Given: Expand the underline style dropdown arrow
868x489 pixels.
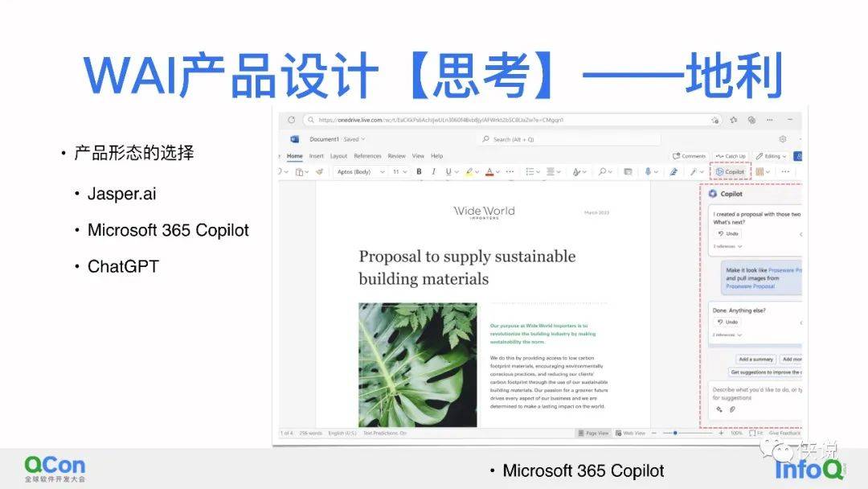Looking at the screenshot, I should [x=457, y=172].
